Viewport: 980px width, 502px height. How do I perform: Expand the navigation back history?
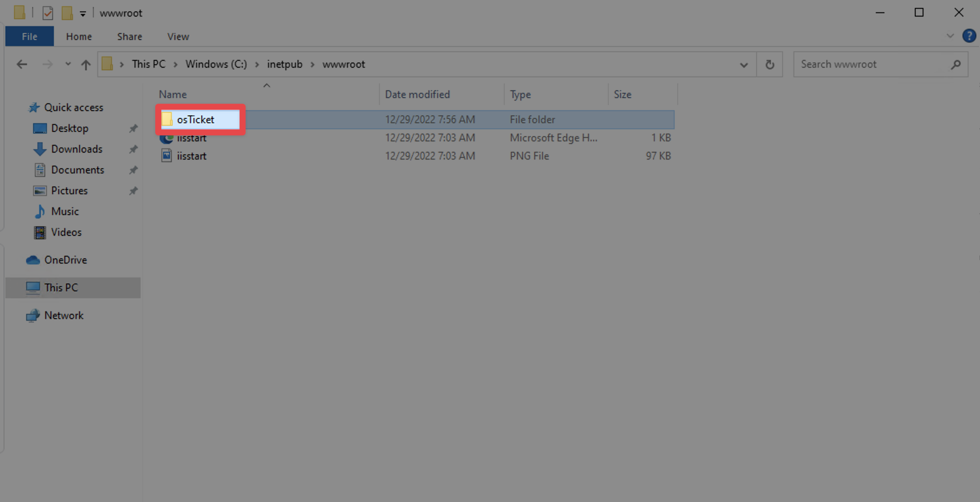[x=67, y=64]
